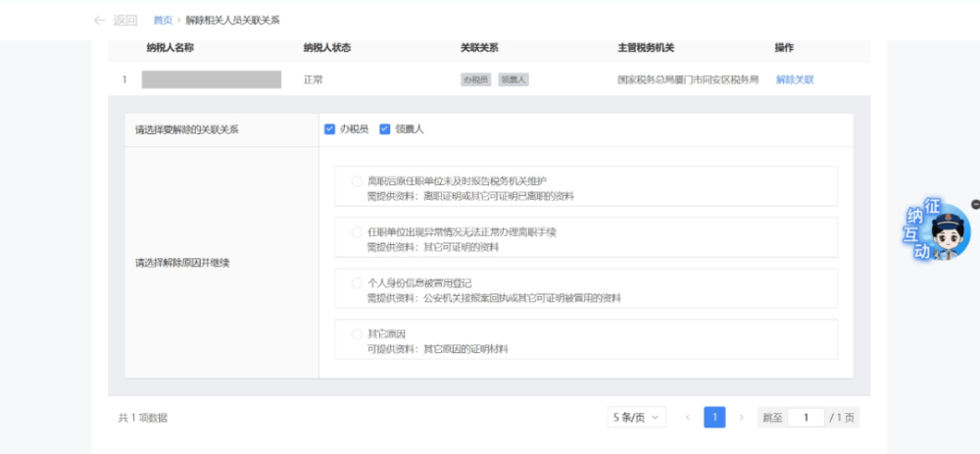
Task: Click 请选择要解除的关联关系 label
Action: click(187, 130)
